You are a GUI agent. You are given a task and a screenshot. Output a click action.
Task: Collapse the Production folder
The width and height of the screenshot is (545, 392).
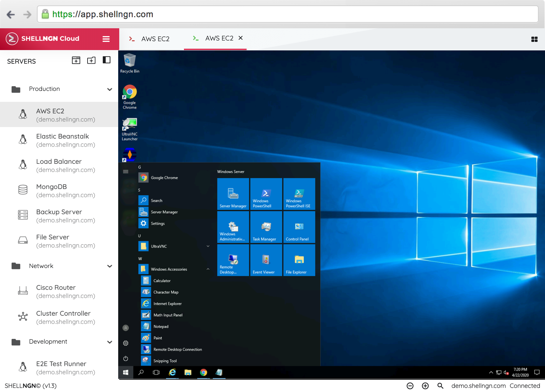click(110, 89)
